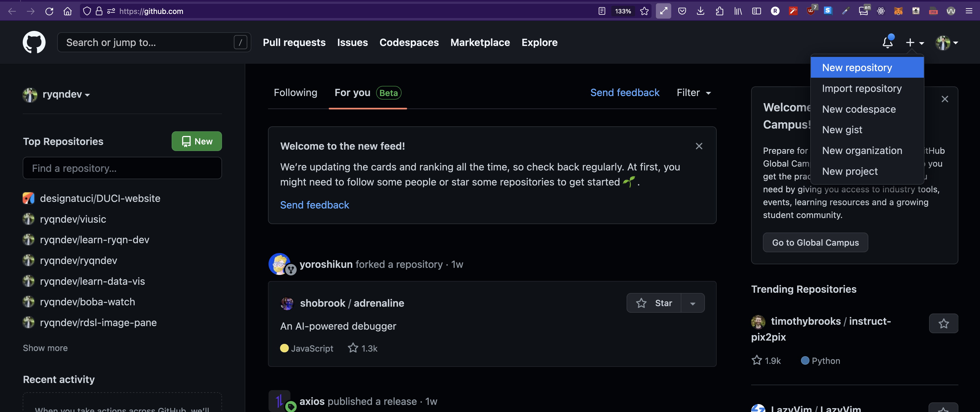Viewport: 980px width, 412px height.
Task: Focus the Search or jump to field
Action: (154, 42)
